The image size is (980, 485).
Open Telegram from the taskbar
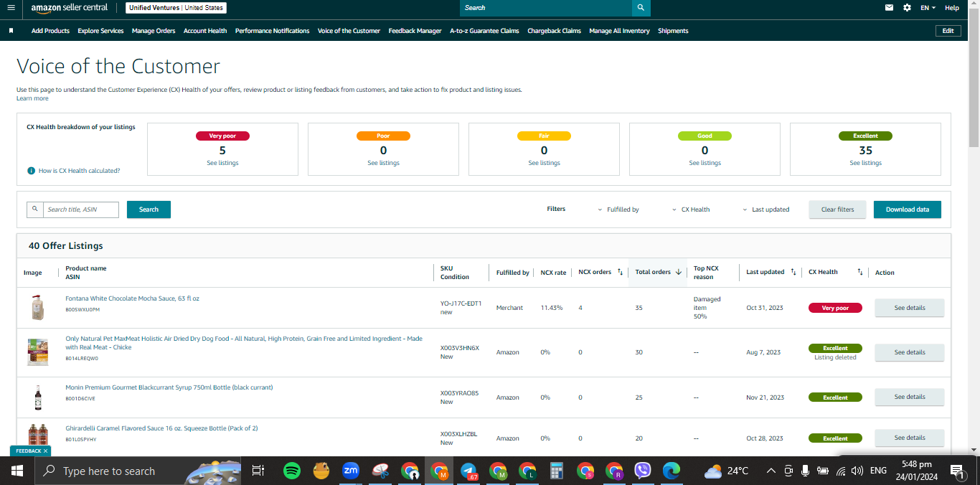468,471
